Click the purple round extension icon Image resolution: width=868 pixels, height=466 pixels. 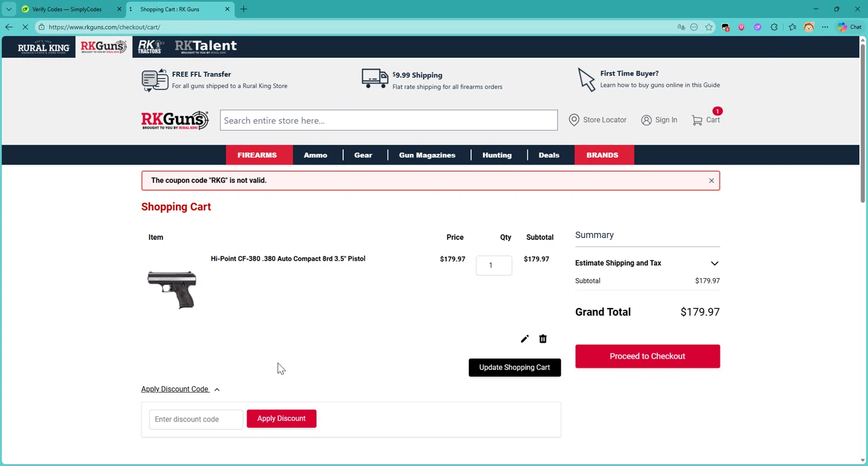coord(757,27)
